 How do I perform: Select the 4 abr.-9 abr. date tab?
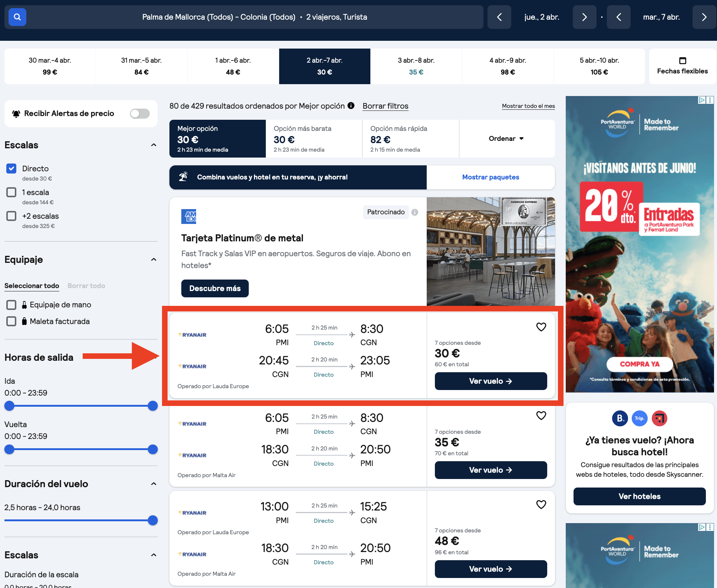(x=508, y=66)
